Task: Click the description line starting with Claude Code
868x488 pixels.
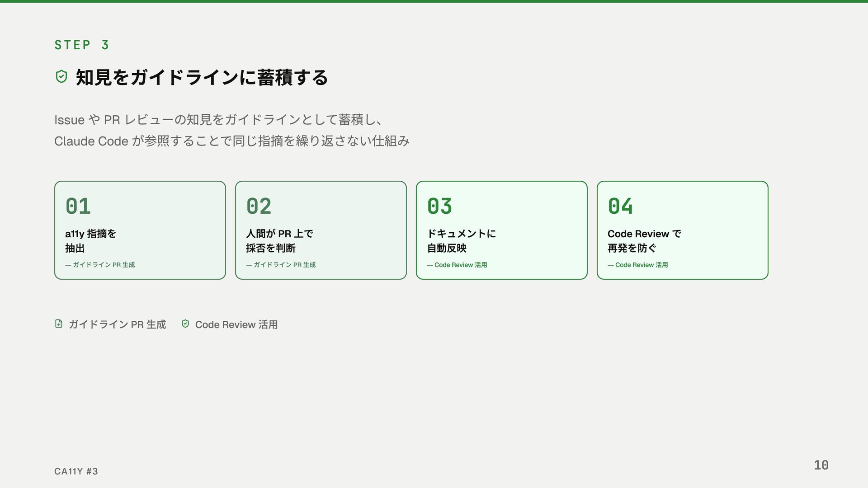Action: (231, 141)
